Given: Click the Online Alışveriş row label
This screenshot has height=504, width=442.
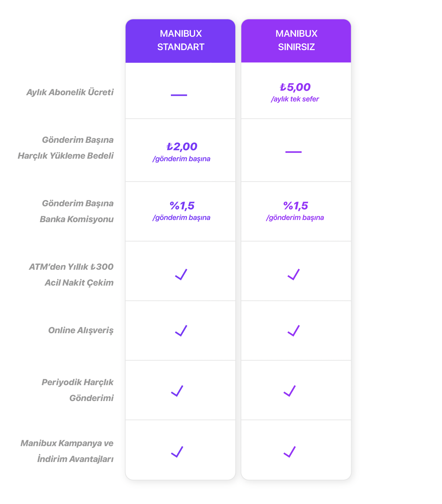Looking at the screenshot, I should (81, 330).
